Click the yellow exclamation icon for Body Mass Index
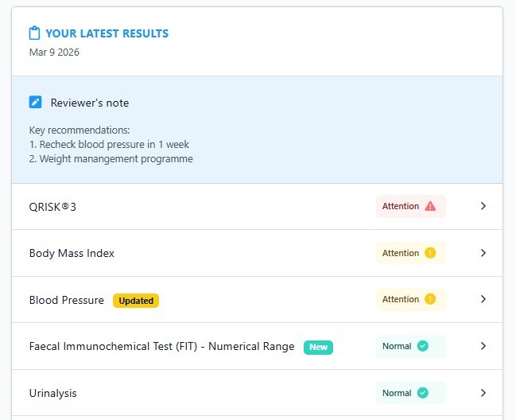Image resolution: width=516 pixels, height=420 pixels. [x=430, y=253]
